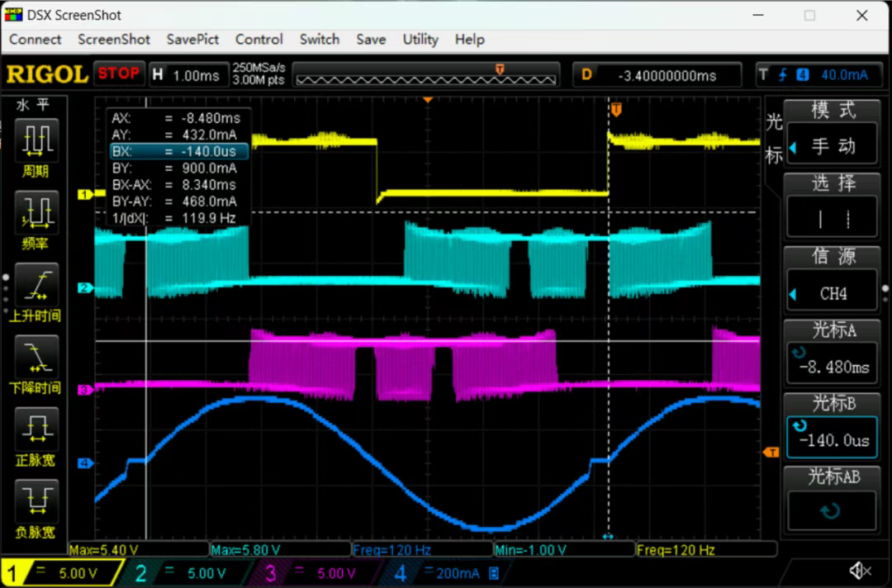The height and width of the screenshot is (588, 892).
Task: Select the Positive Pulse Width (正脉宽) icon
Action: point(35,429)
